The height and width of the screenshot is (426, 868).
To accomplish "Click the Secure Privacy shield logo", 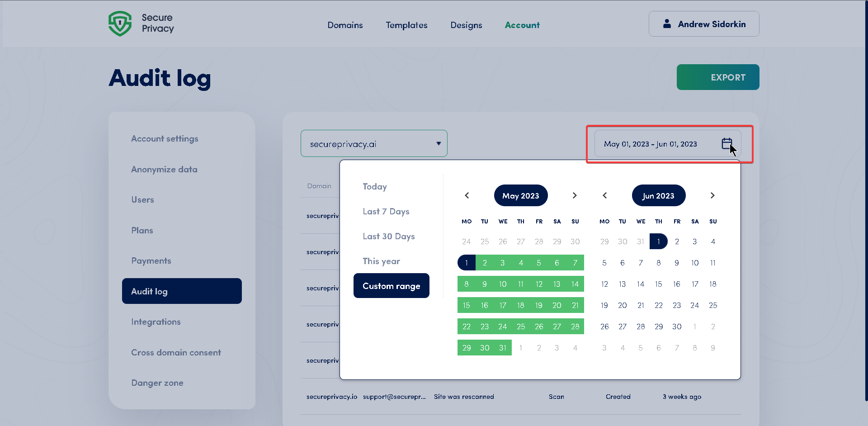I will tap(120, 23).
